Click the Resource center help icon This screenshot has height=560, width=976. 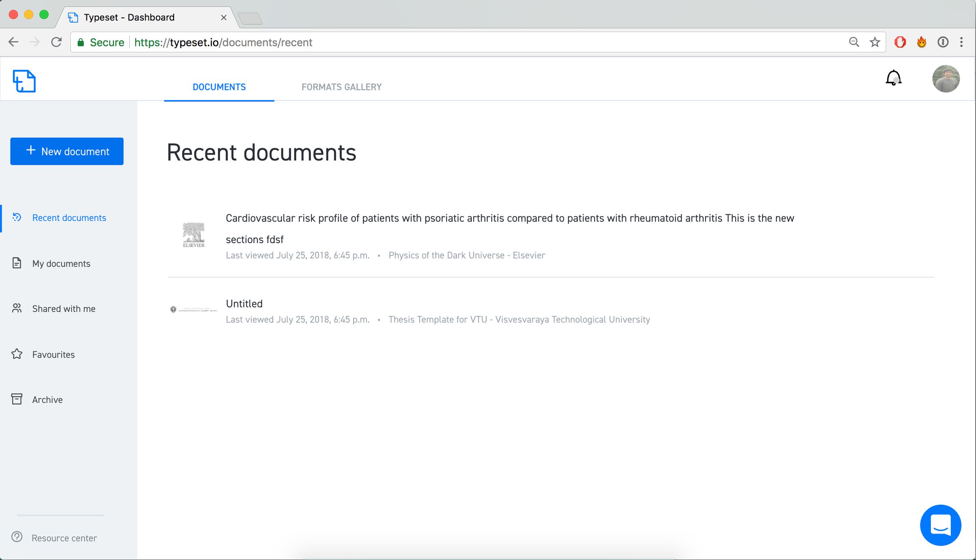click(17, 537)
